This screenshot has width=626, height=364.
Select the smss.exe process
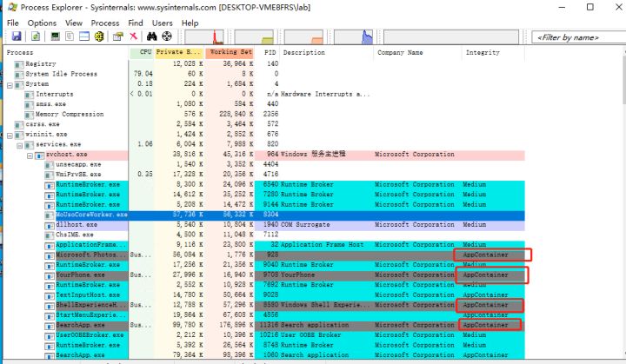tap(265, 104)
